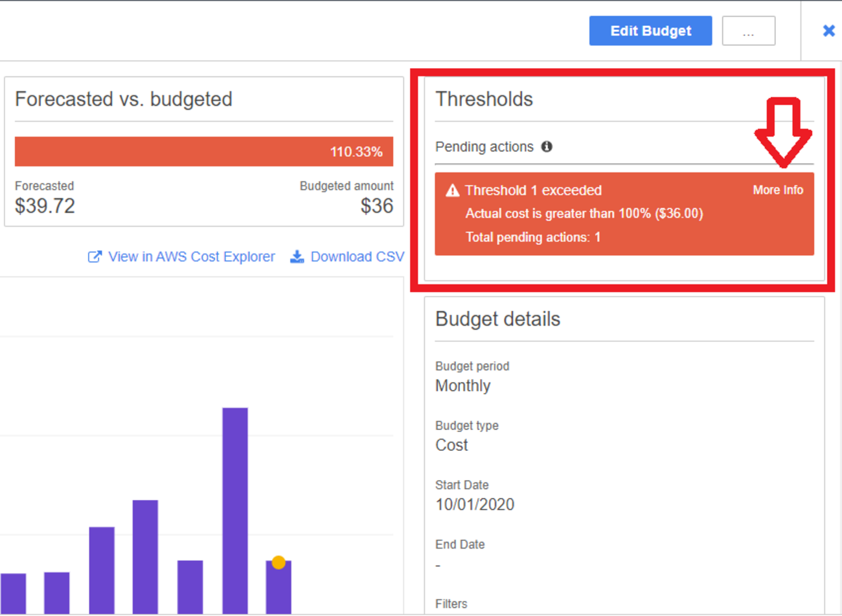Click the threshold warning triangle icon

click(452, 190)
